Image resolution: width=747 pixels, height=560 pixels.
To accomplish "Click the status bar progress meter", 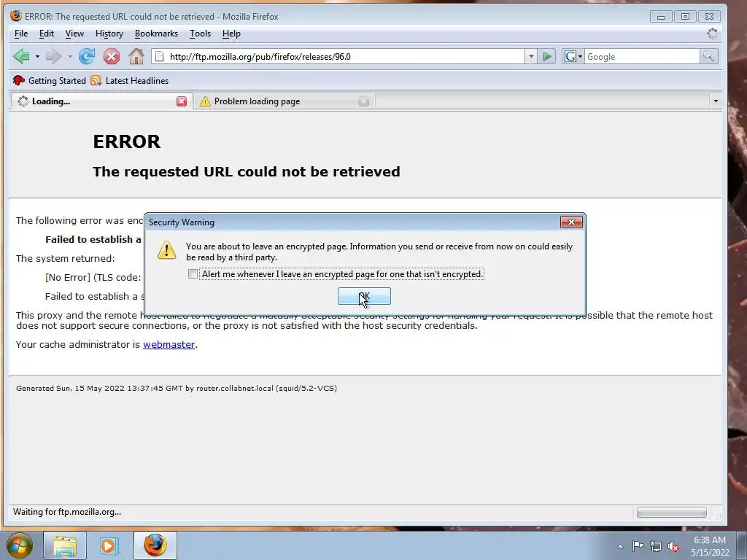I will point(672,513).
